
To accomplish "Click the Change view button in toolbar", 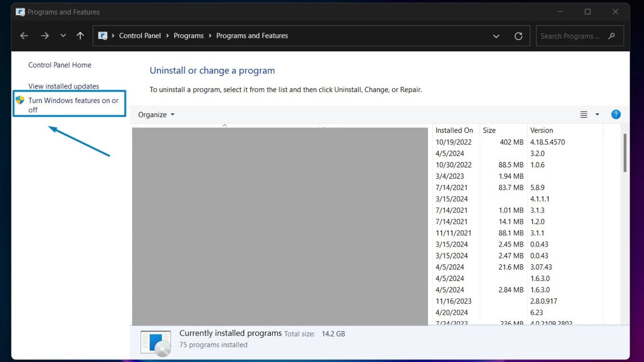I will pyautogui.click(x=584, y=115).
